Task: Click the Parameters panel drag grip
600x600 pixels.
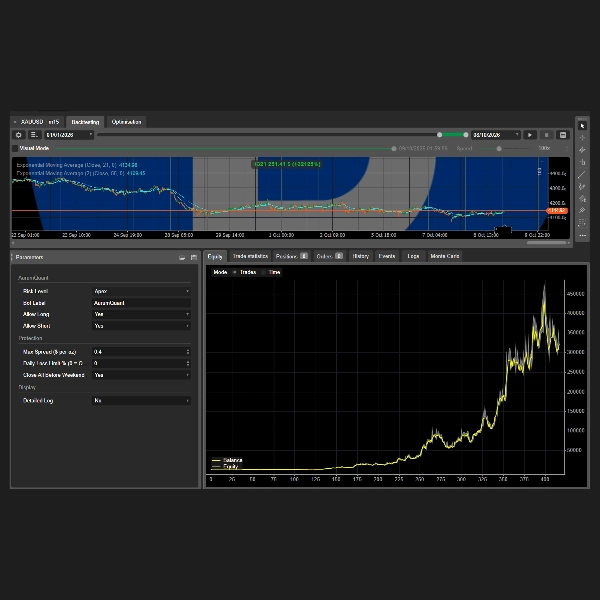Action: pos(12,257)
